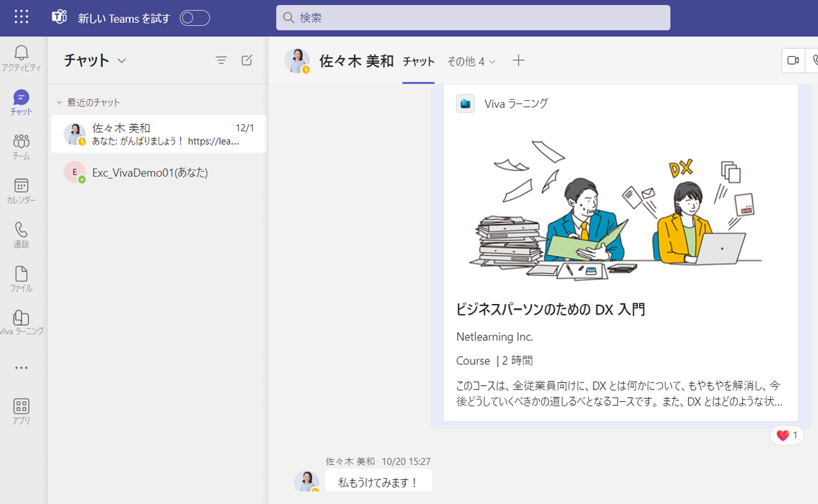The width and height of the screenshot is (818, 504).
Task: Show more apps via ellipsis icon
Action: click(22, 368)
